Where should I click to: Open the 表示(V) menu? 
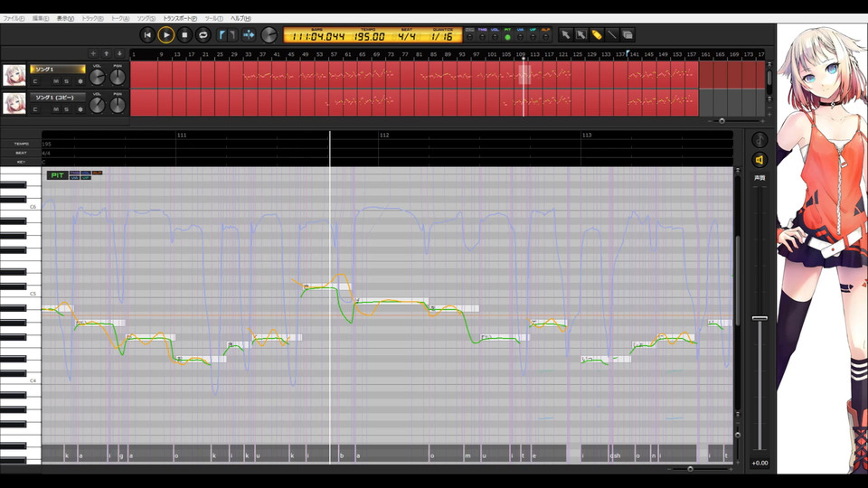click(x=65, y=18)
